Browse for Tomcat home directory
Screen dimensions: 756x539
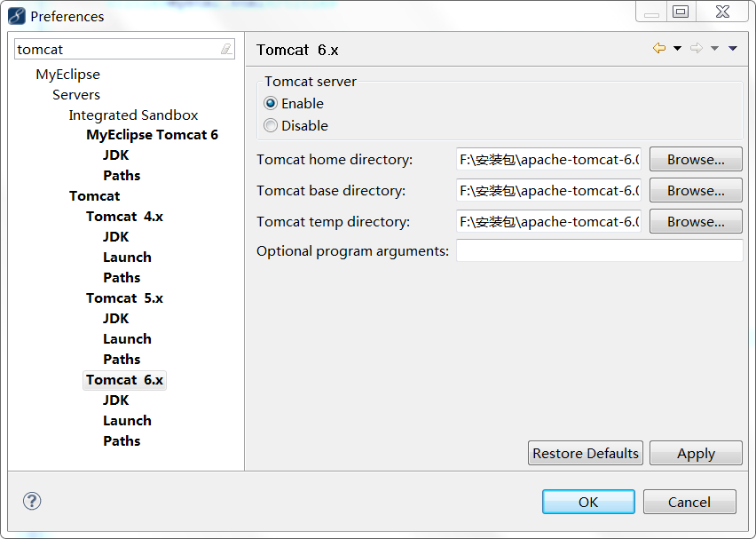(696, 159)
